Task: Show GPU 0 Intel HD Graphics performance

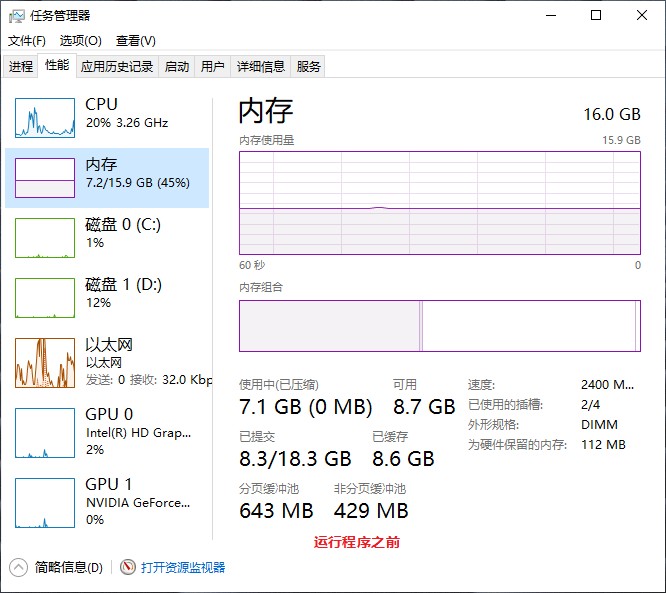Action: coord(45,432)
